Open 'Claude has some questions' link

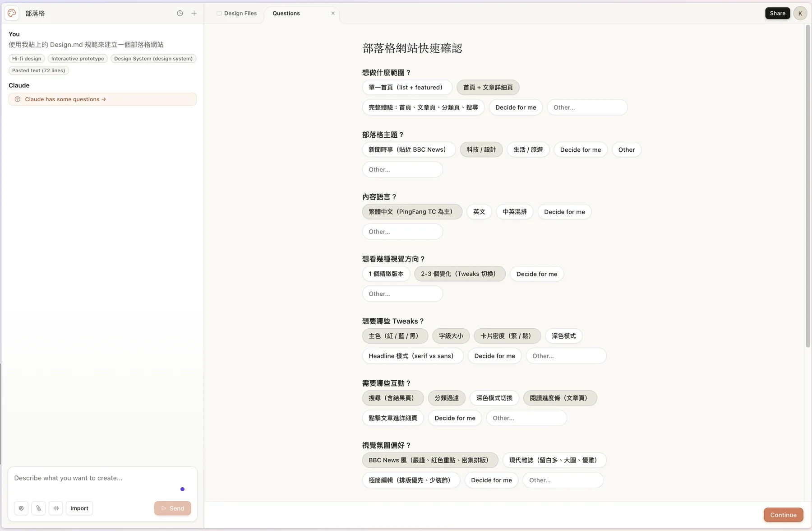pos(102,99)
